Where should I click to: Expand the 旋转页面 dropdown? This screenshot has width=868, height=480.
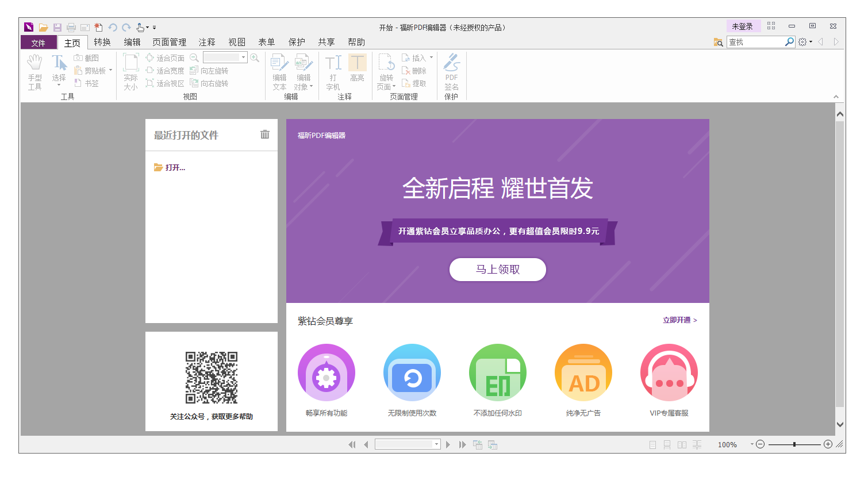point(394,87)
